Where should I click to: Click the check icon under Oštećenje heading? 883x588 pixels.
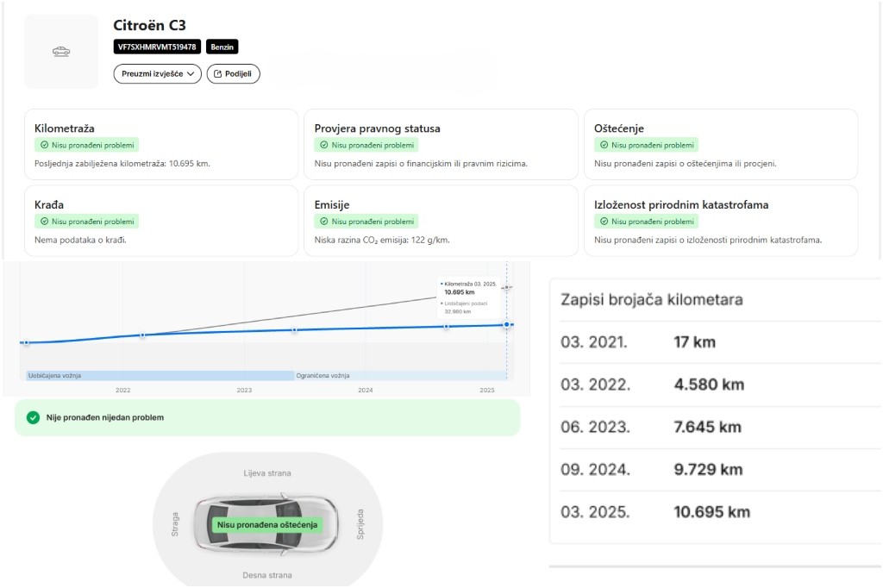click(604, 146)
